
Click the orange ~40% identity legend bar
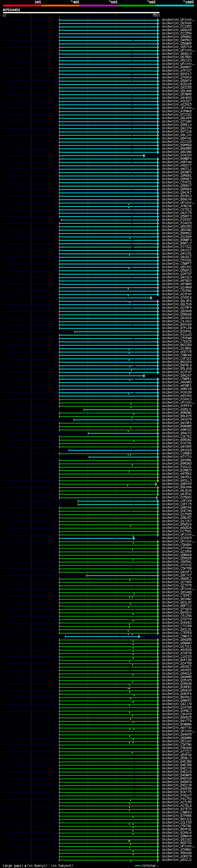pos(60,6)
